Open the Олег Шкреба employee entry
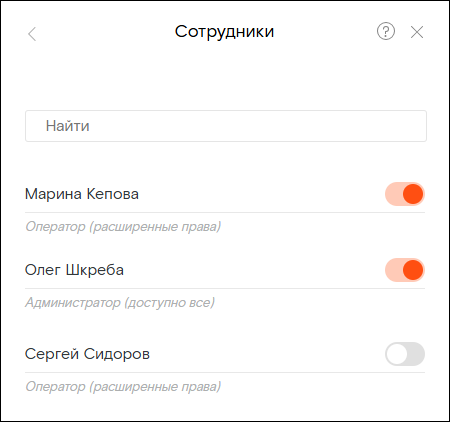The height and width of the screenshot is (422, 450). point(74,270)
